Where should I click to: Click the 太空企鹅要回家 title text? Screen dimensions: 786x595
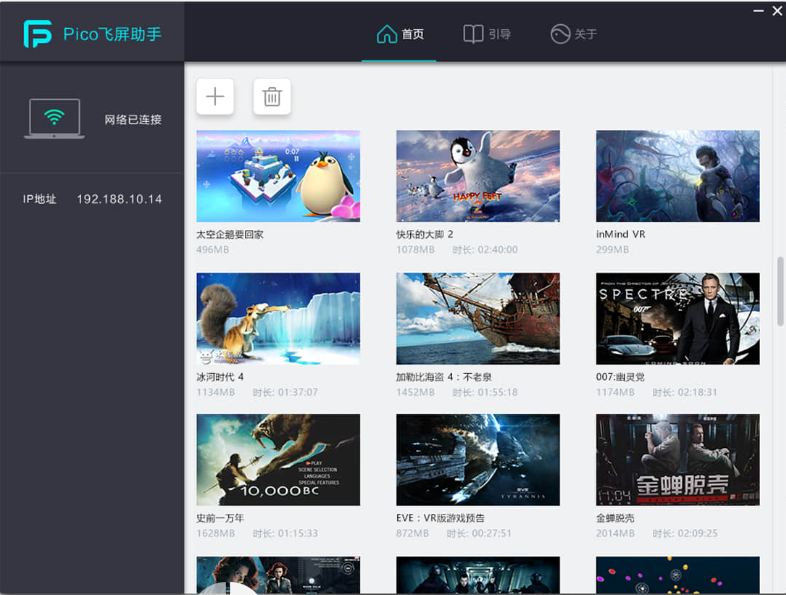[230, 235]
